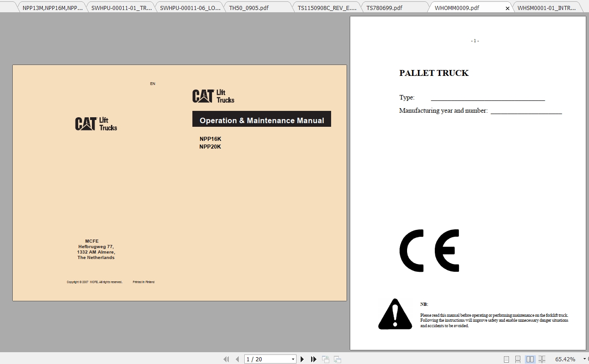Open the TS1150908C_REV_E... tab
Image resolution: width=589 pixels, height=364 pixels.
(327, 8)
